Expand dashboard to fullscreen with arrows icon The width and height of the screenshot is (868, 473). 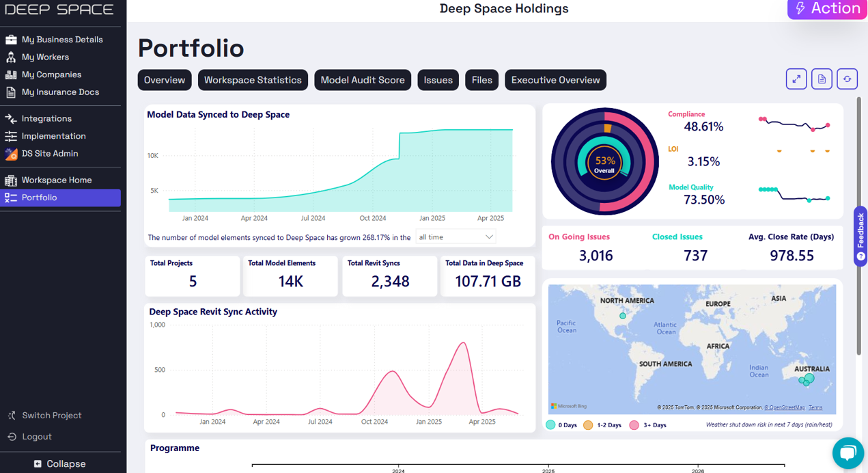pos(796,79)
